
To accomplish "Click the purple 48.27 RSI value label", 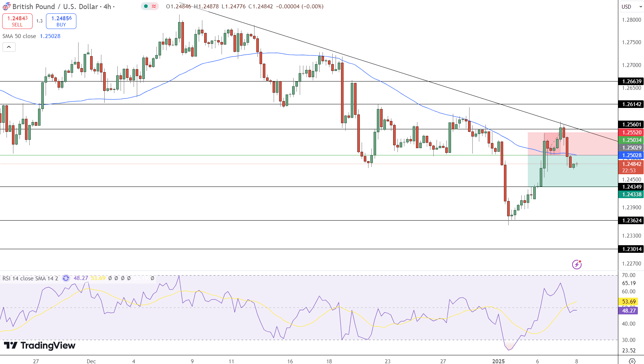I will (629, 310).
